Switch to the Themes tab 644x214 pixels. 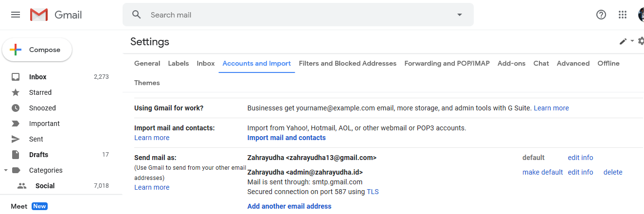pyautogui.click(x=147, y=83)
